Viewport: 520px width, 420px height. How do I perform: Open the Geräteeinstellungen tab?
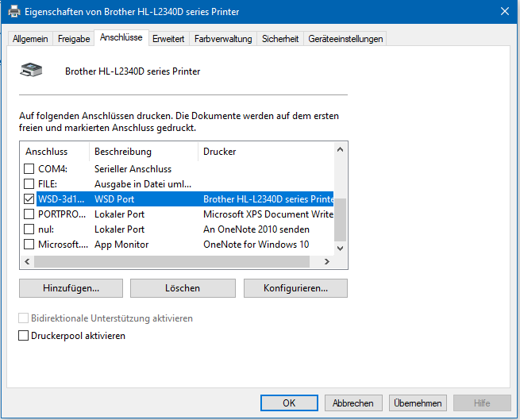click(345, 39)
